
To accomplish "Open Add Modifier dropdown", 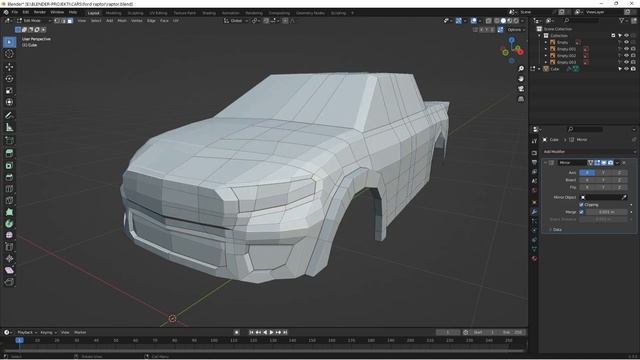I will tap(589, 151).
